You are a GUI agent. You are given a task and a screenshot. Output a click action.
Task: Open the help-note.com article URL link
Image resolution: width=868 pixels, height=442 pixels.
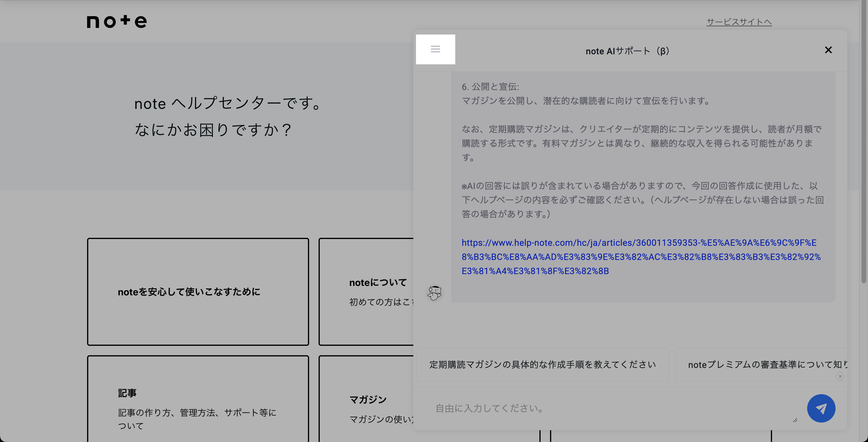(x=641, y=256)
